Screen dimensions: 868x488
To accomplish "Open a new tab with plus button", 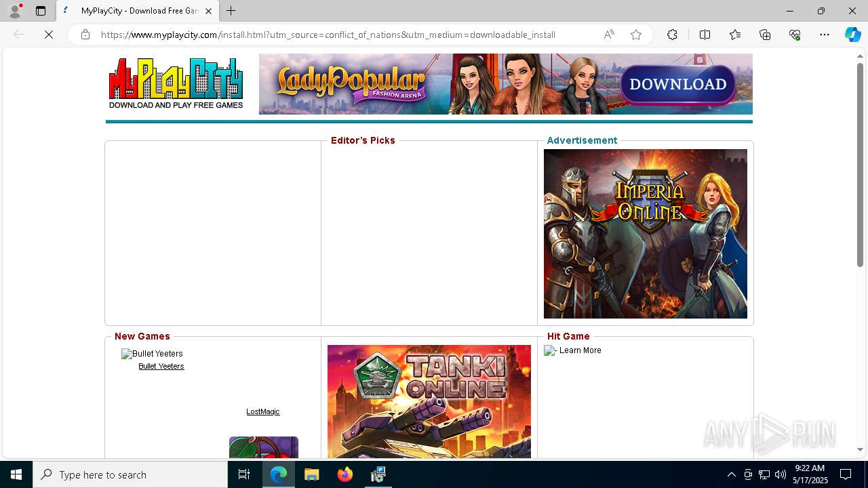I will pos(231,11).
